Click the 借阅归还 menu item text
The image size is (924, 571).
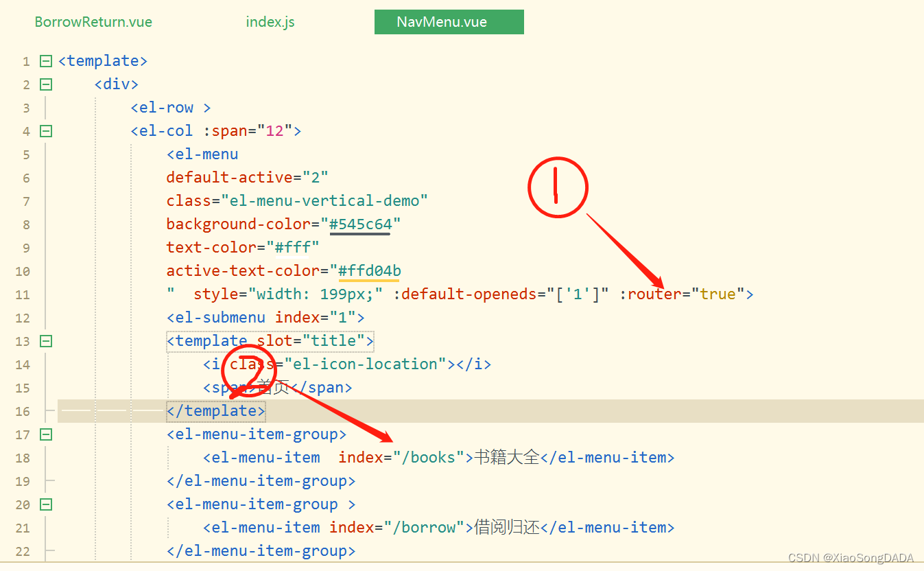507,528
